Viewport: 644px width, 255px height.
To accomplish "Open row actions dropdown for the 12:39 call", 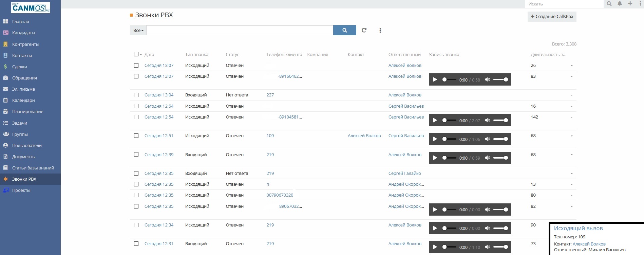I will click(571, 155).
